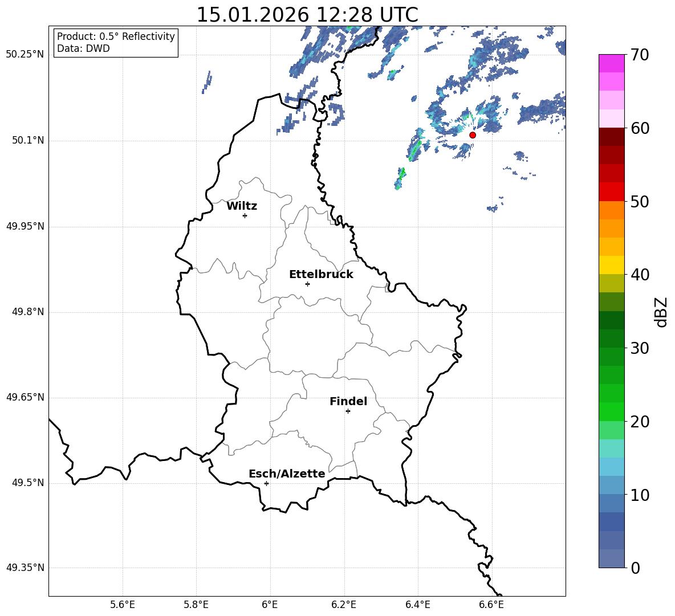Click the title 15.01.2026 12:28 UTC
This screenshot has height=616, width=675.
pos(307,14)
